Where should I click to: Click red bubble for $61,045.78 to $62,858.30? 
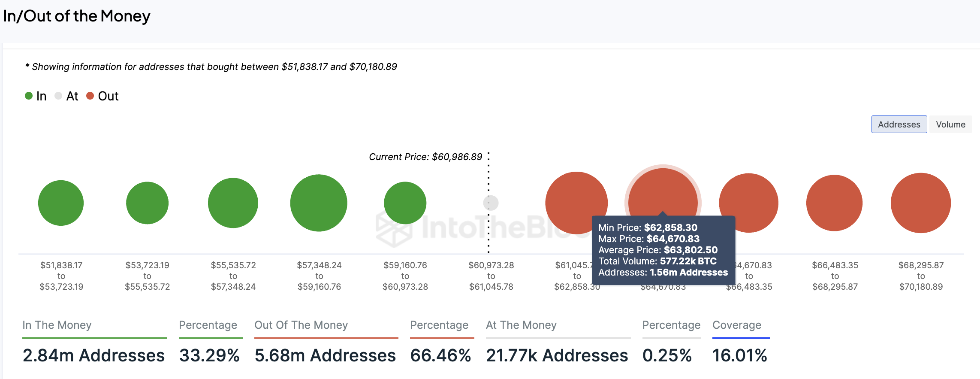tap(576, 203)
